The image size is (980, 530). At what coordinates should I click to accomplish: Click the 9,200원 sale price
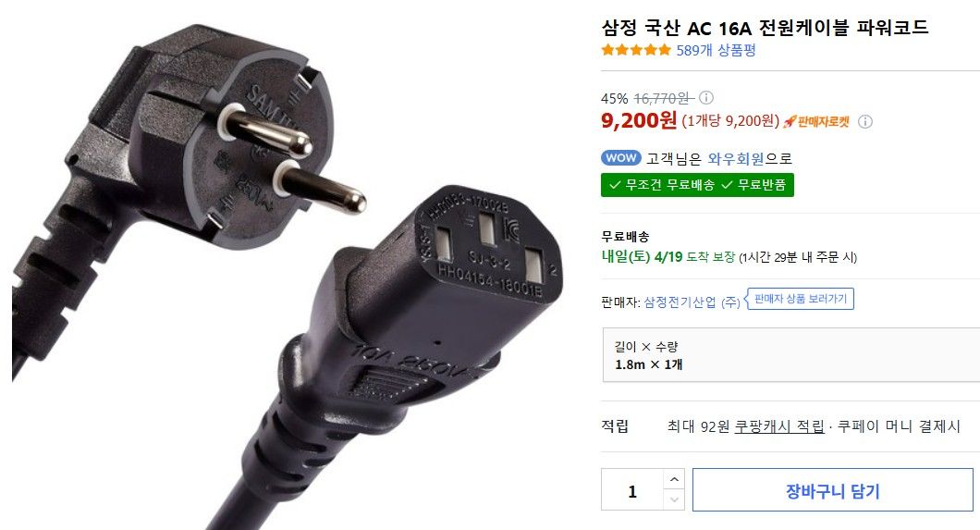point(639,120)
